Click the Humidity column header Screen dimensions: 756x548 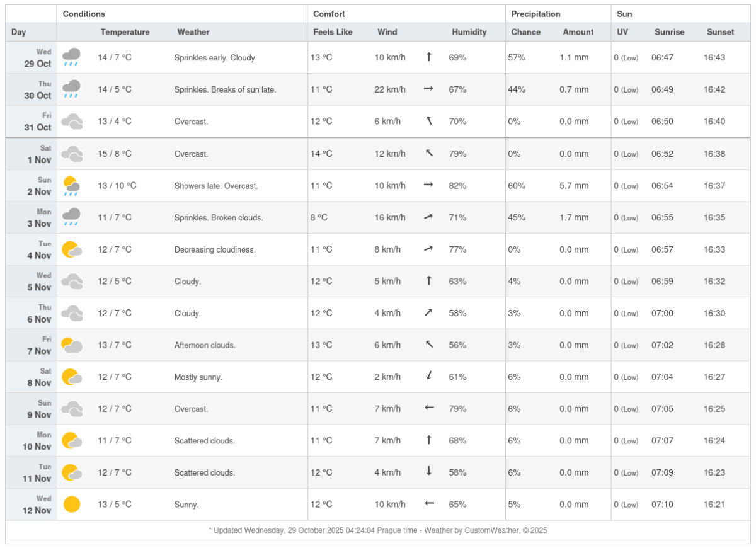click(x=469, y=32)
